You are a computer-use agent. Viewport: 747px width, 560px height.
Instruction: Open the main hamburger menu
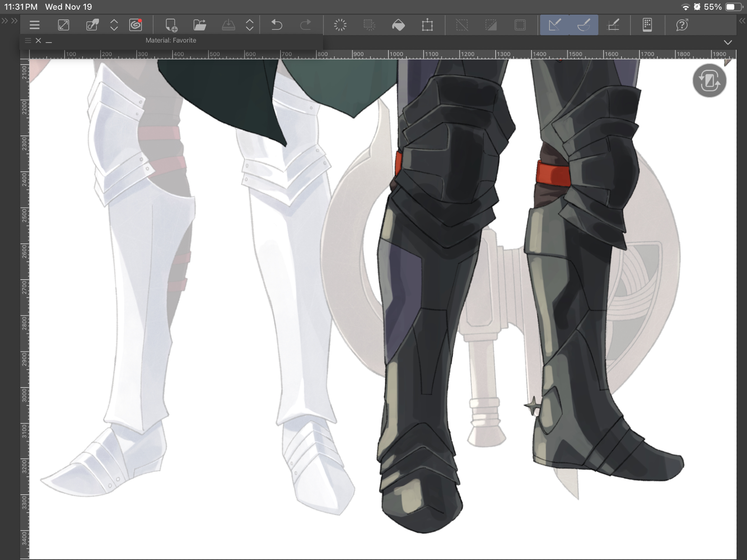pyautogui.click(x=34, y=25)
